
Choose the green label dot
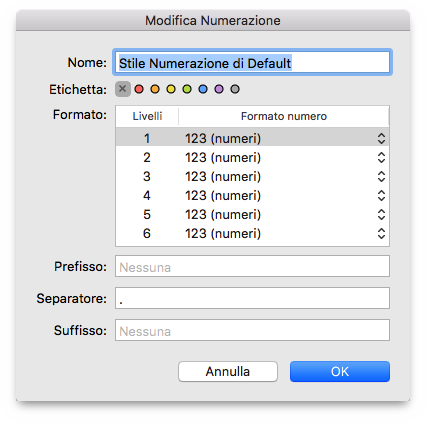[187, 89]
